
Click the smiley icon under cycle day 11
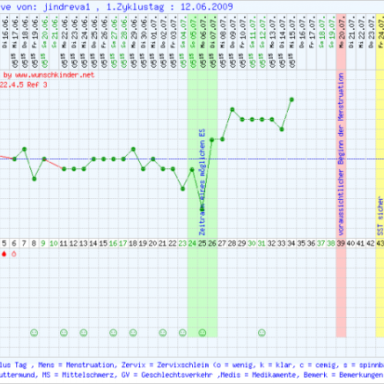[64, 332]
